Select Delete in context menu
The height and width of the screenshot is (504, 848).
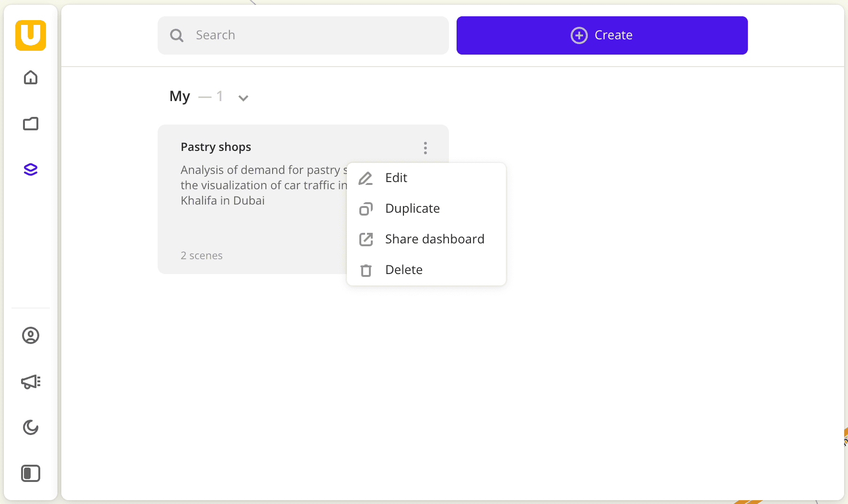coord(426,270)
